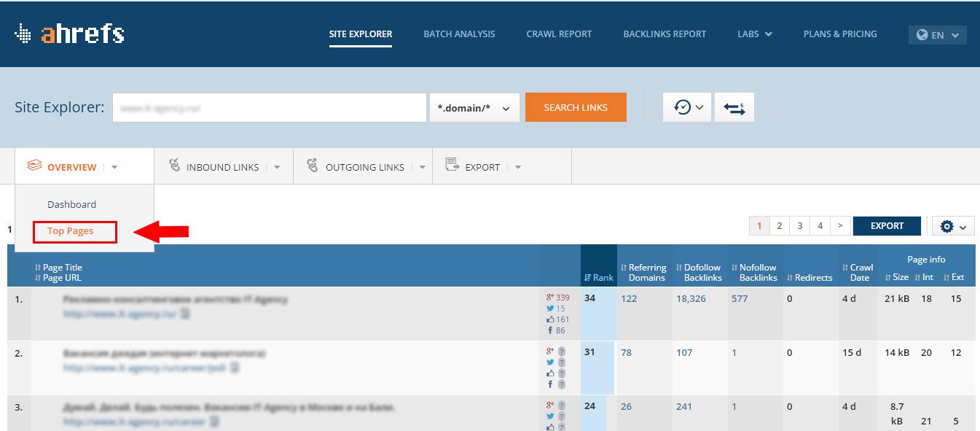Click the page icon after row 1 URL
The image size is (980, 431).
185,314
